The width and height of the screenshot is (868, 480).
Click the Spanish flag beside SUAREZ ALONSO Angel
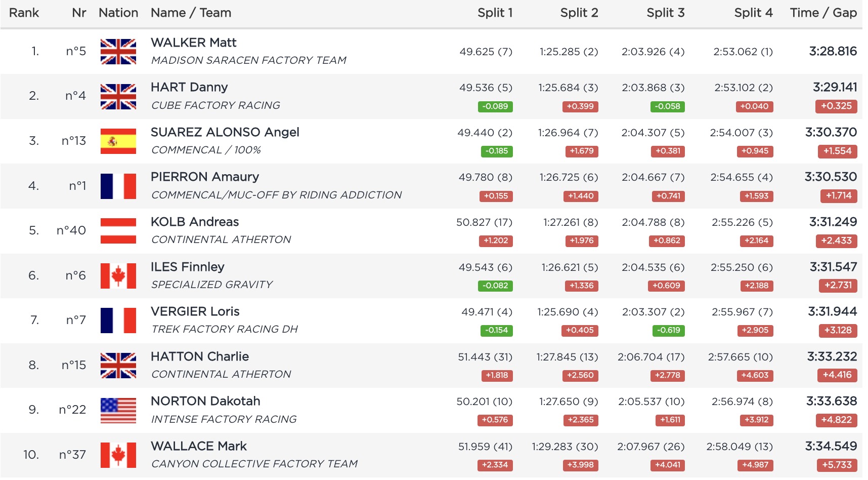click(118, 141)
